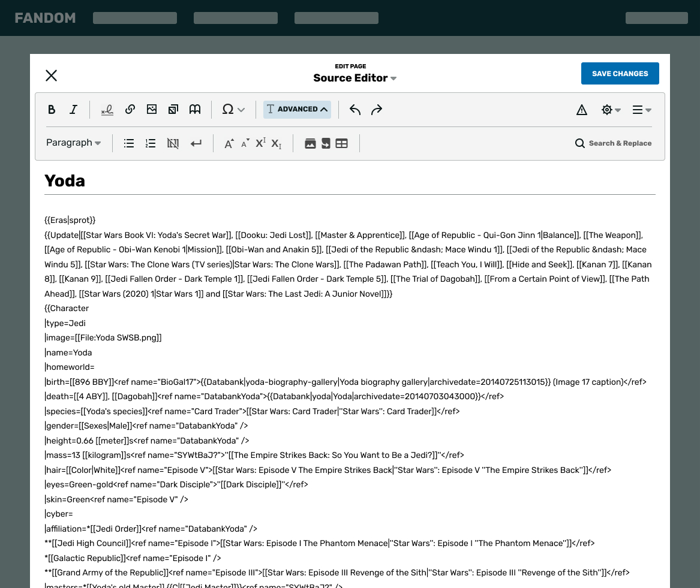Click the |image=[[File:Yoda SWSB.png]] line
700x588 pixels.
coord(103,337)
